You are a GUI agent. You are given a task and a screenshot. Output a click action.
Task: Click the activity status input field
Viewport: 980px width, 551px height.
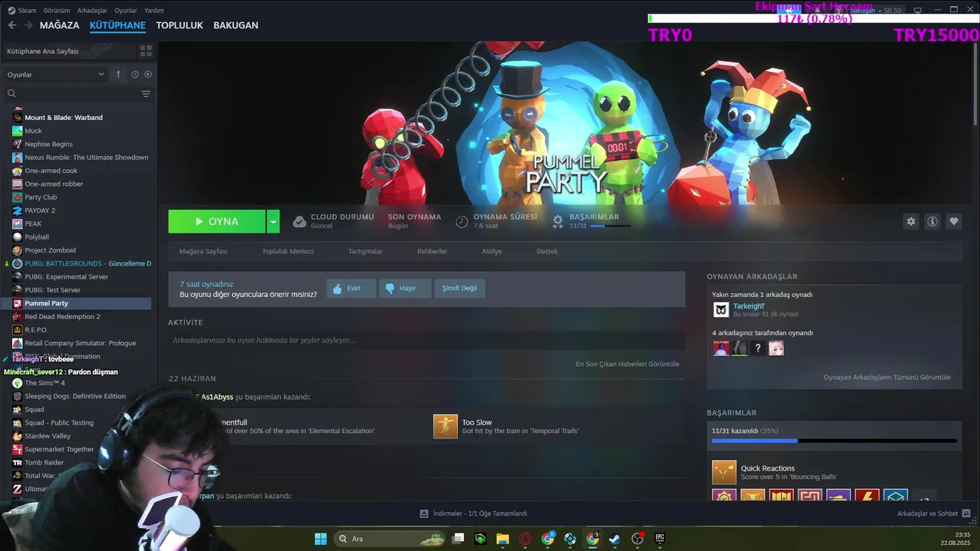pyautogui.click(x=426, y=340)
